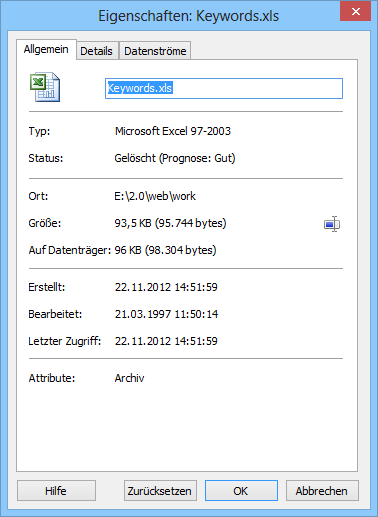Click the Größe: label
378x517 pixels.
coord(45,223)
